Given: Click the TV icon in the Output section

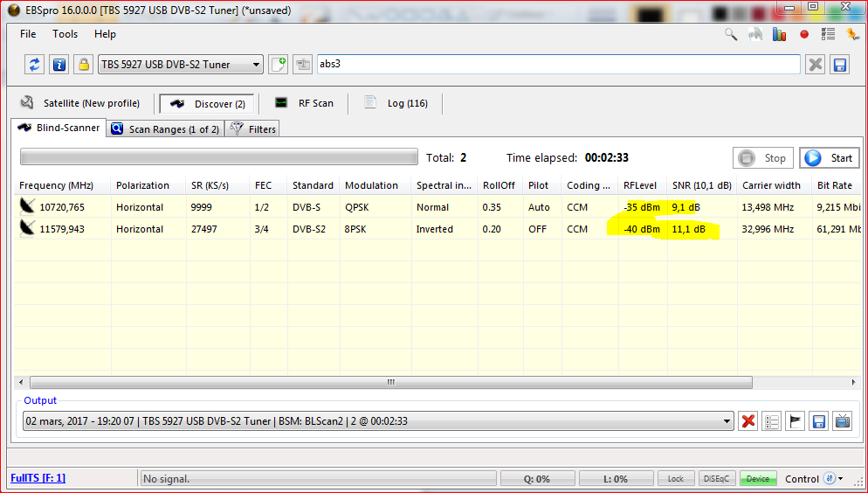Looking at the screenshot, I should (x=842, y=421).
